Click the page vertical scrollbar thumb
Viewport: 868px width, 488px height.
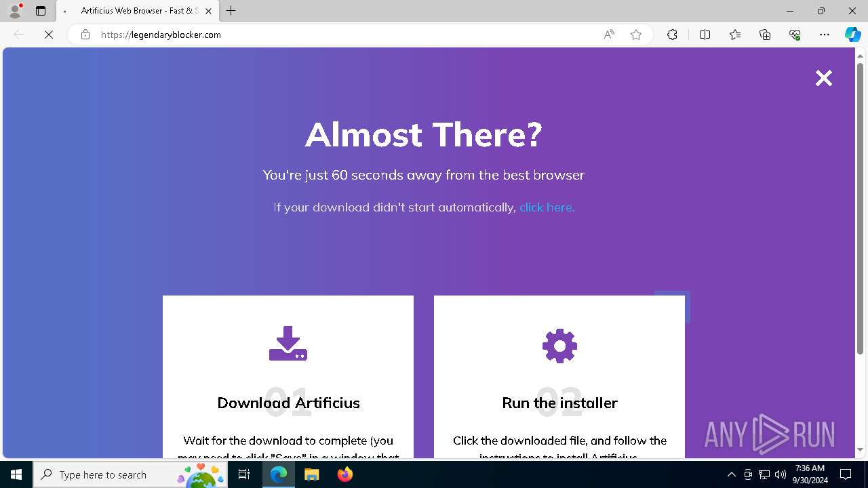861,208
